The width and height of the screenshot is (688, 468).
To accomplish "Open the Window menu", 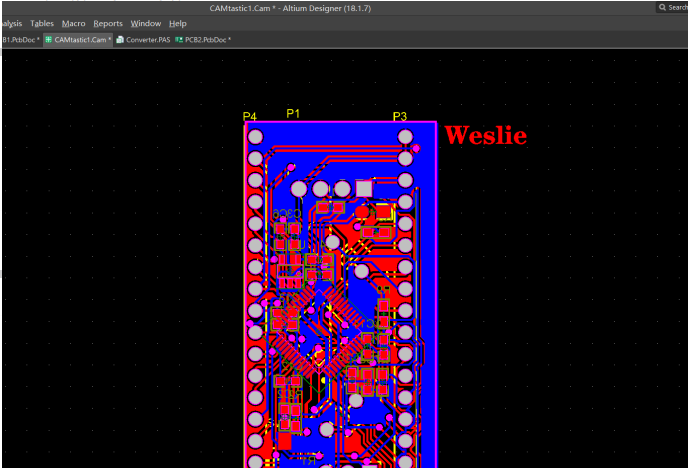I will [x=146, y=24].
